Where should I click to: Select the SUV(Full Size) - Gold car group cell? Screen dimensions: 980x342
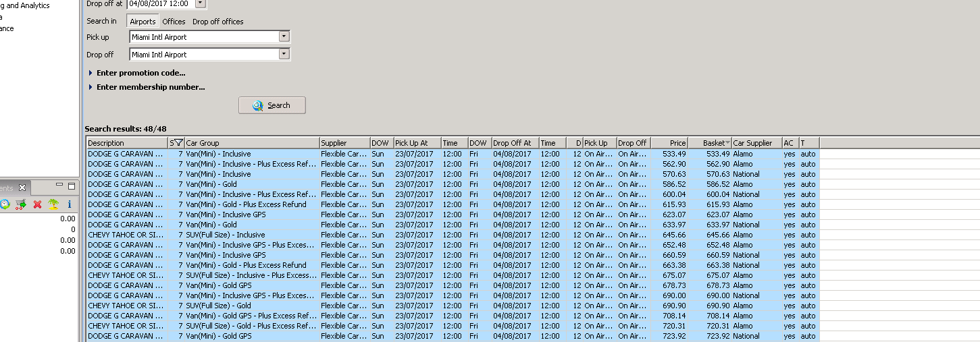252,306
